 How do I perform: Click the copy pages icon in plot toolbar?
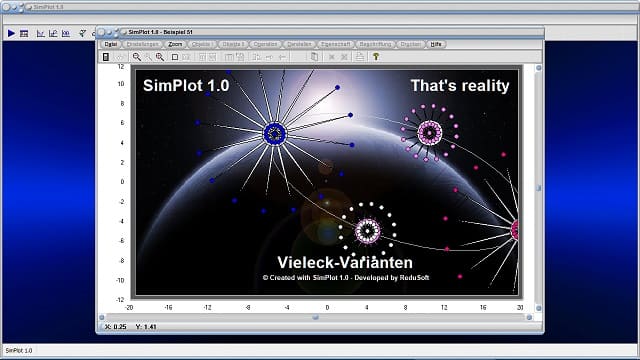tap(314, 57)
